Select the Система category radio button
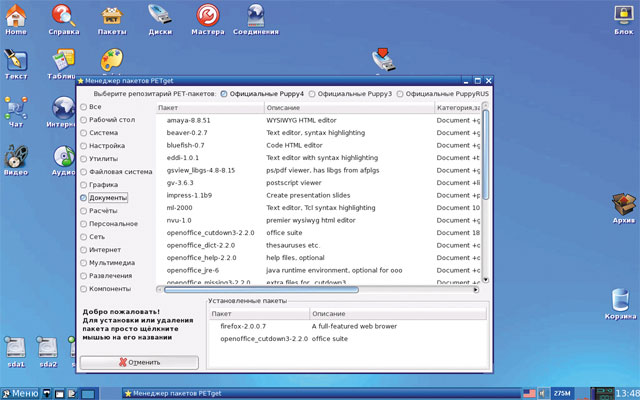 (84, 133)
